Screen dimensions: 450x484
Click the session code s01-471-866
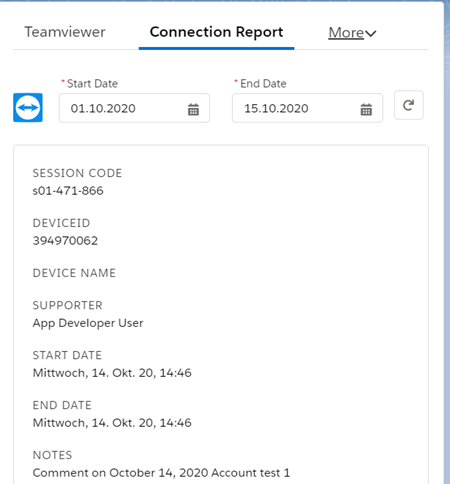[x=68, y=191]
